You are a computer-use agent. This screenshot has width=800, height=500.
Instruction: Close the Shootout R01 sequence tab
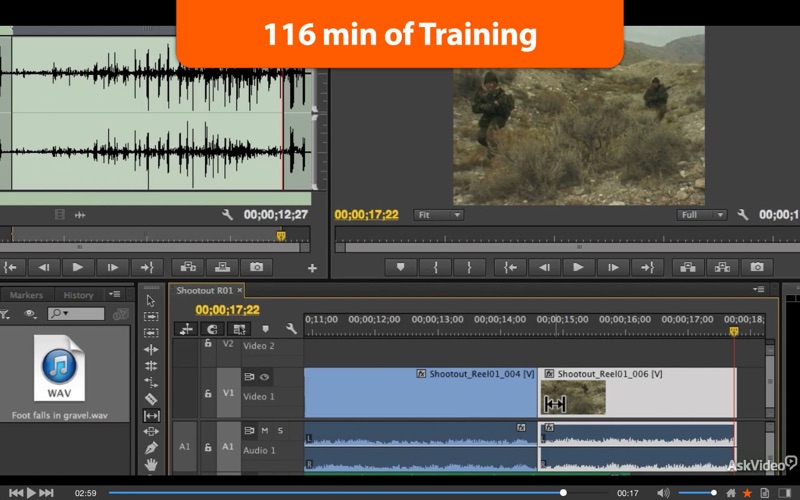(x=239, y=290)
